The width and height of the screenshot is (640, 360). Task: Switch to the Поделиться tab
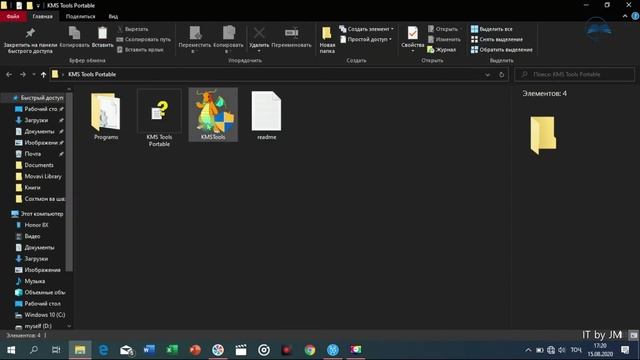[80, 16]
